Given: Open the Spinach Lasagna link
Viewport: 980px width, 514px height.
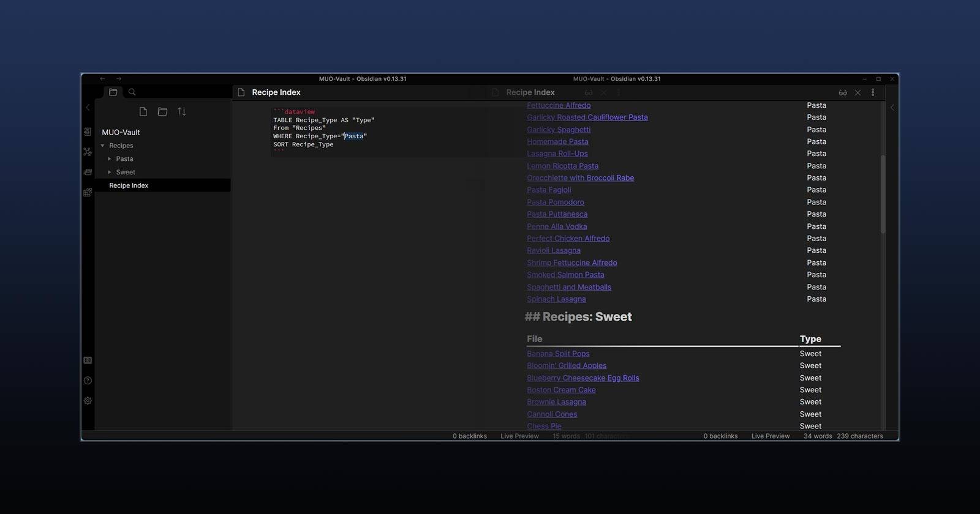Looking at the screenshot, I should click(556, 299).
